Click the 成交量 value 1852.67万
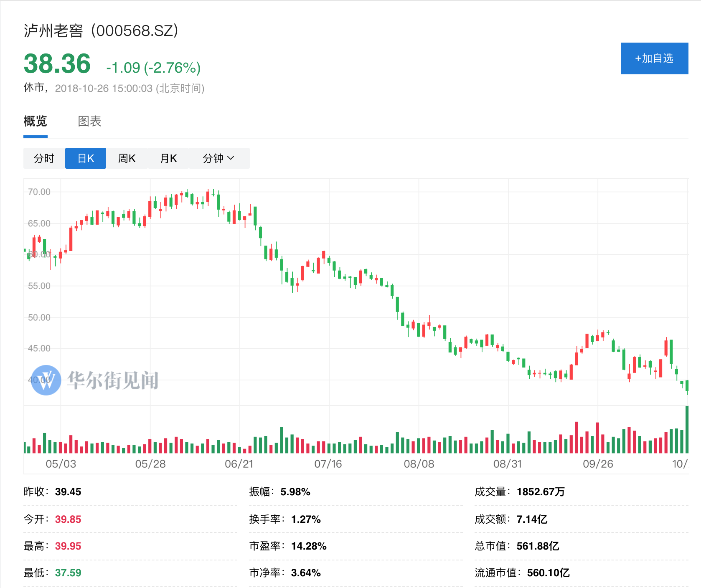 (x=541, y=492)
